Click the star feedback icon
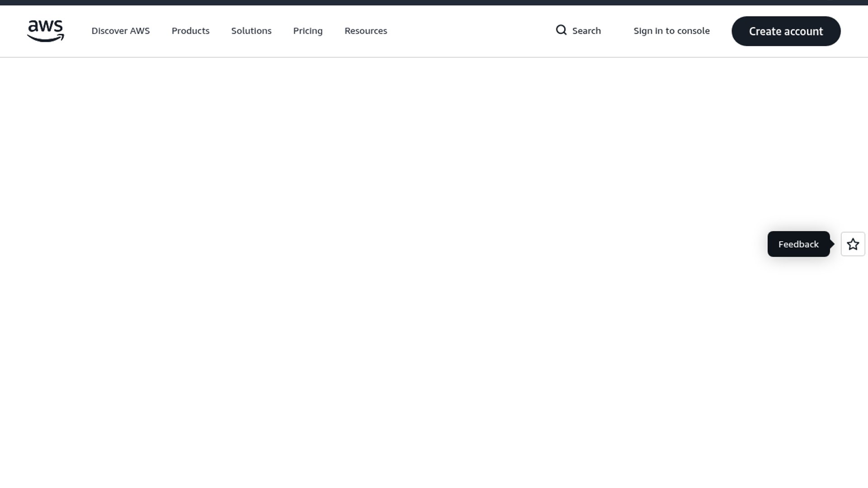868x488 pixels. 853,244
